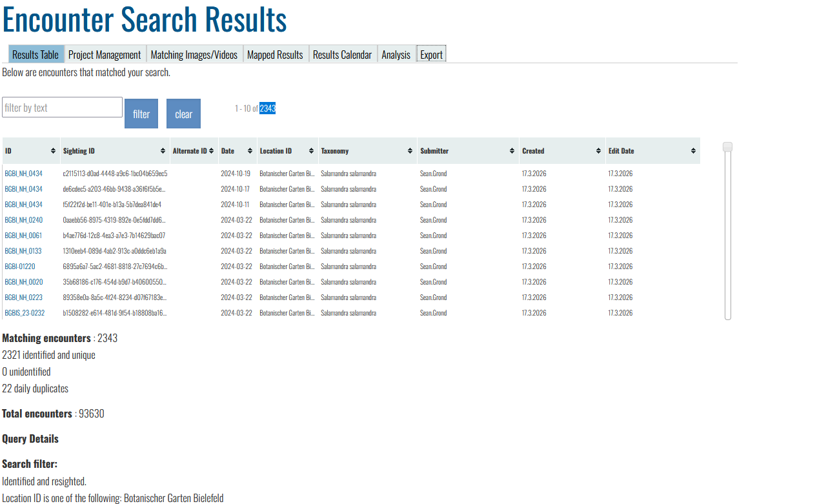This screenshot has height=504, width=817.
Task: Switch to Results Calendar tab
Action: click(x=342, y=55)
